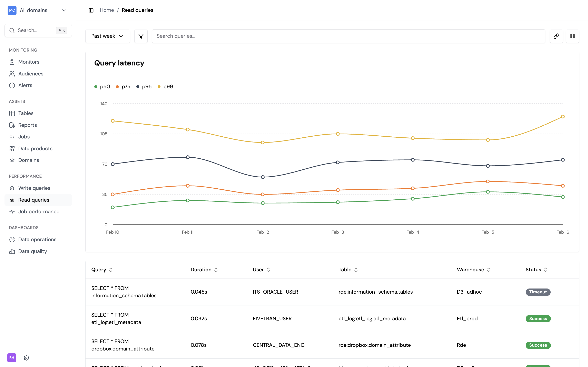Click the Job performance pulse icon
588x367 pixels.
point(12,212)
